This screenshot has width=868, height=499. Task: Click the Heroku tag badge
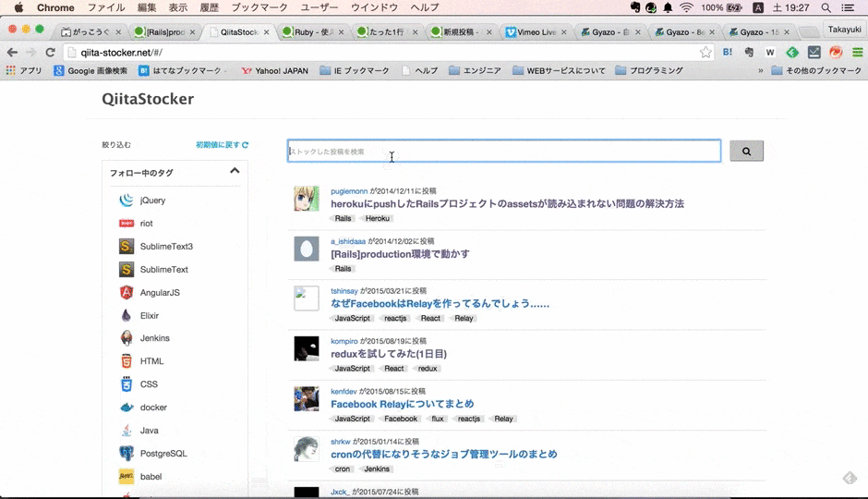[x=377, y=218]
